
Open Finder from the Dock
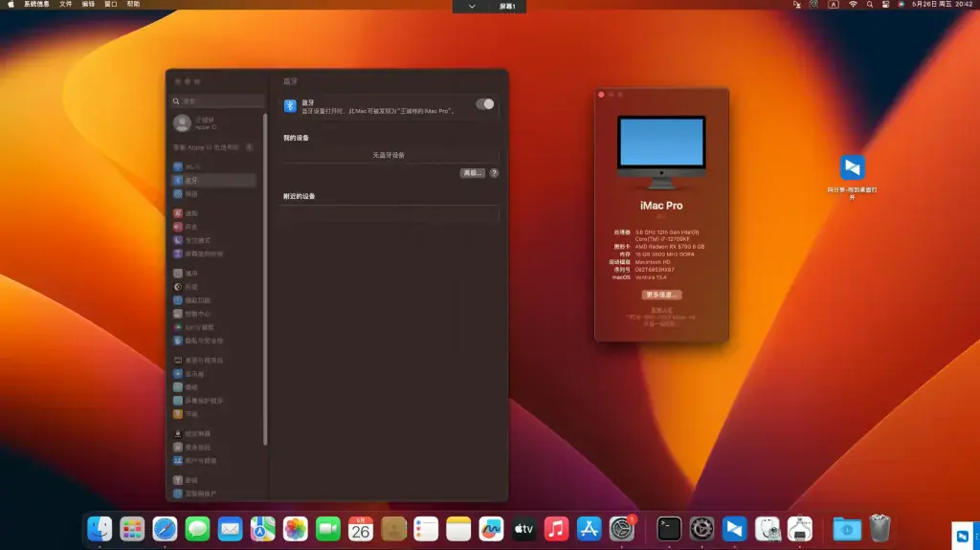(x=100, y=529)
